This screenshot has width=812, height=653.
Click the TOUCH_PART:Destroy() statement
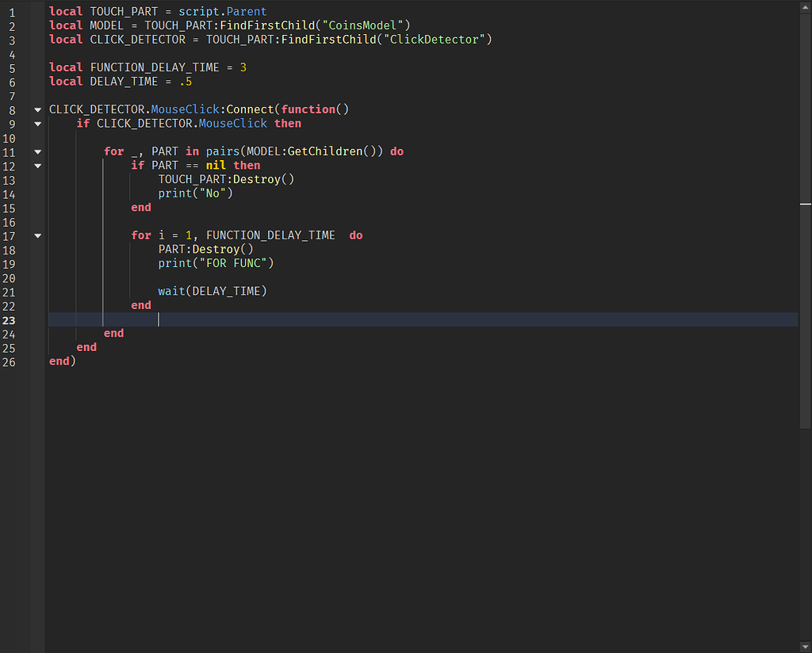coord(225,179)
